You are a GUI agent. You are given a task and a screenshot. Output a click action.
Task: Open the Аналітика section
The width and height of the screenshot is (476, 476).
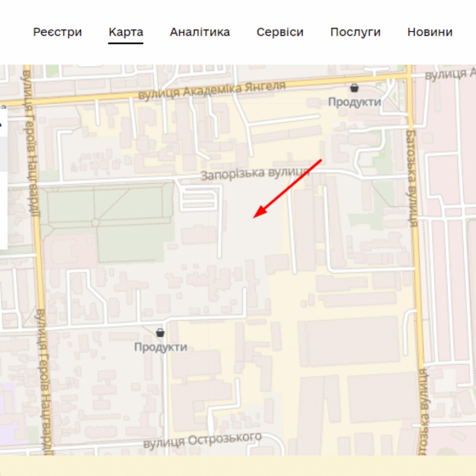point(200,32)
